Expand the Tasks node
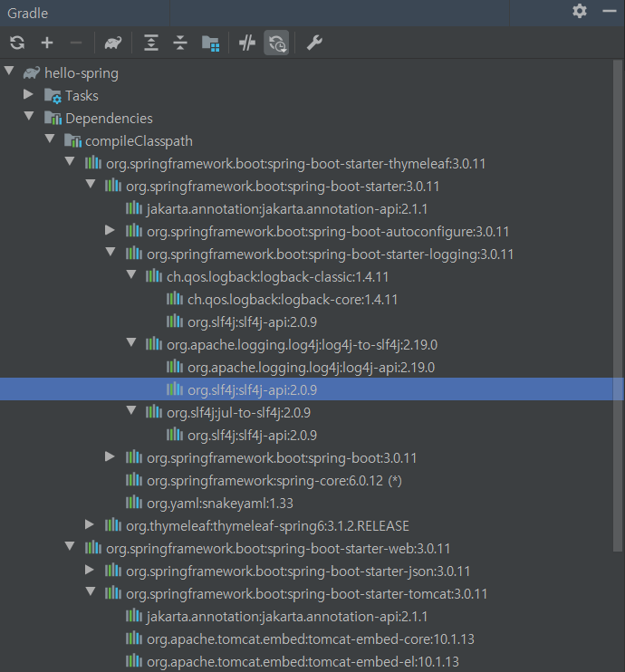Image resolution: width=625 pixels, height=672 pixels. [x=28, y=94]
